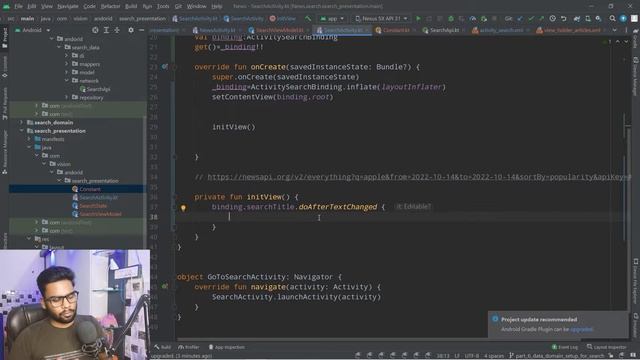The height and width of the screenshot is (360, 640).
Task: Select SearchActivity.kt in the project tree
Action: click(x=95, y=198)
